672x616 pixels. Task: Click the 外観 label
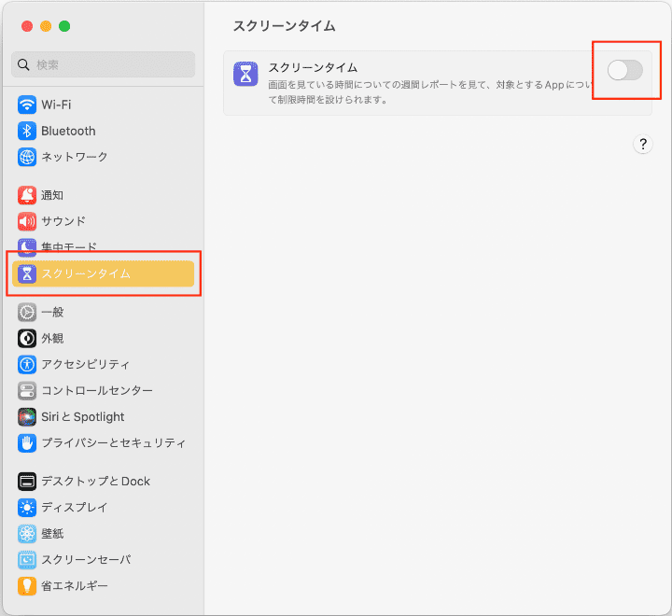pyautogui.click(x=52, y=338)
